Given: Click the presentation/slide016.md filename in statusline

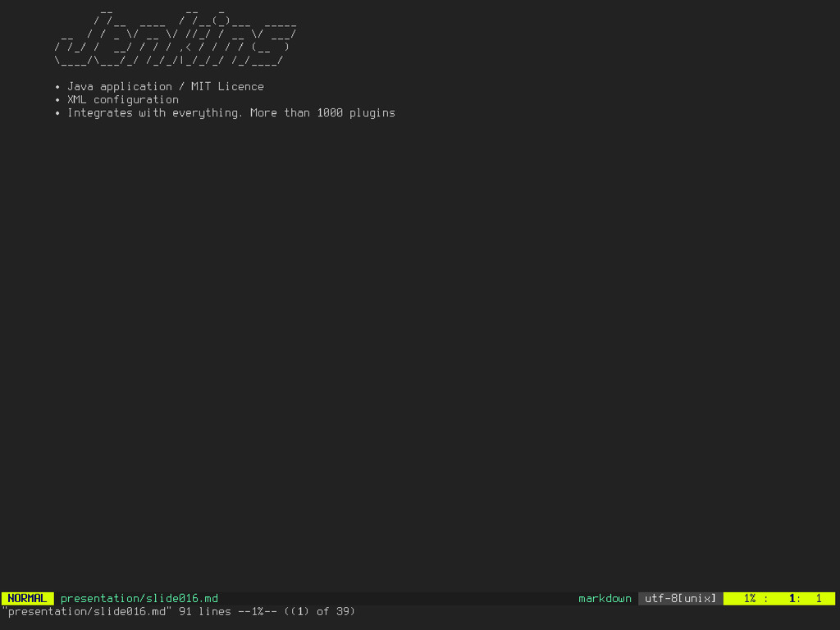Looking at the screenshot, I should click(x=139, y=598).
